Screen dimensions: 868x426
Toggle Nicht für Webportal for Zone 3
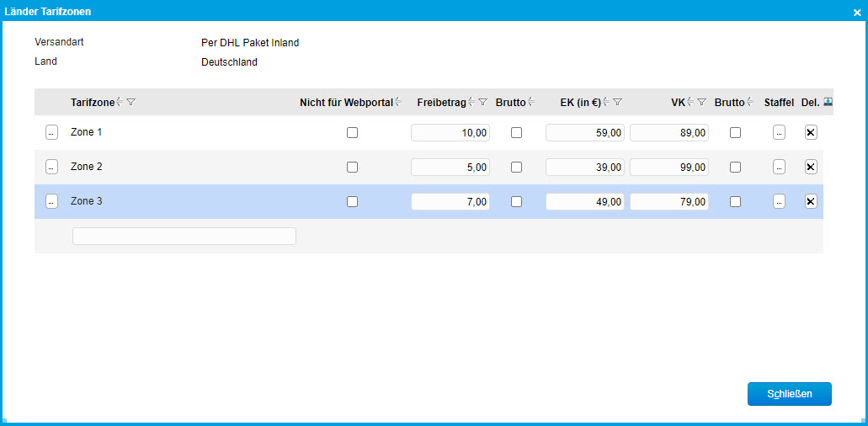pyautogui.click(x=352, y=202)
